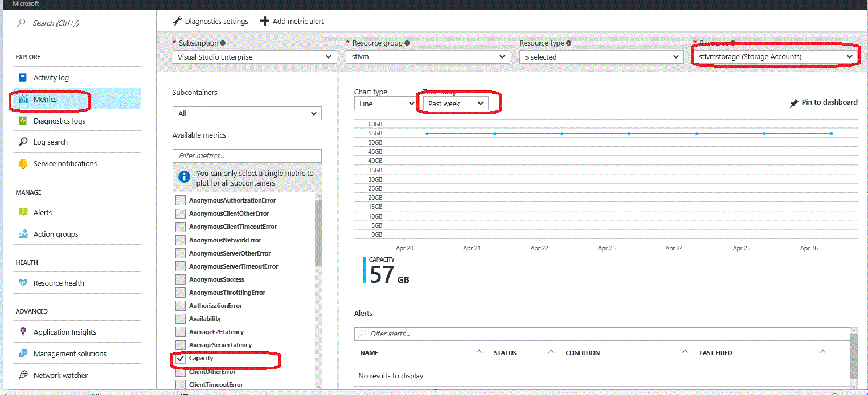Uncheck the Capacity metric
Image resolution: width=868 pixels, height=395 pixels.
(180, 358)
